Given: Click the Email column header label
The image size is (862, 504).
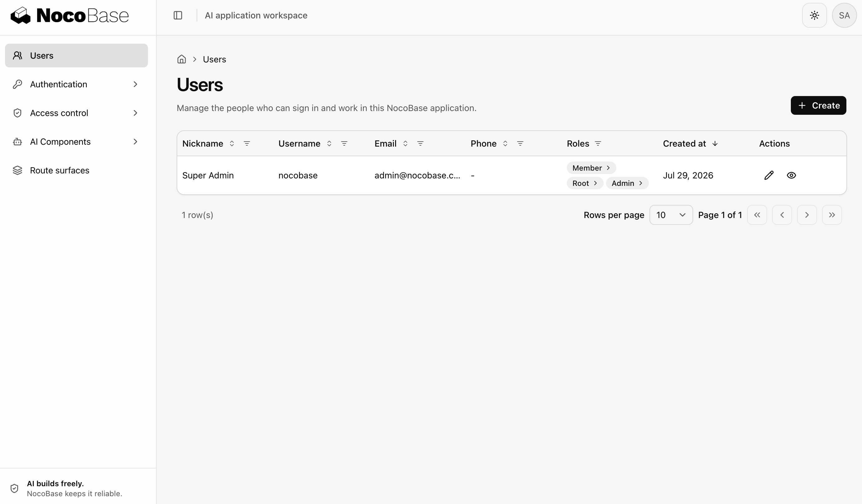Looking at the screenshot, I should coord(385,143).
